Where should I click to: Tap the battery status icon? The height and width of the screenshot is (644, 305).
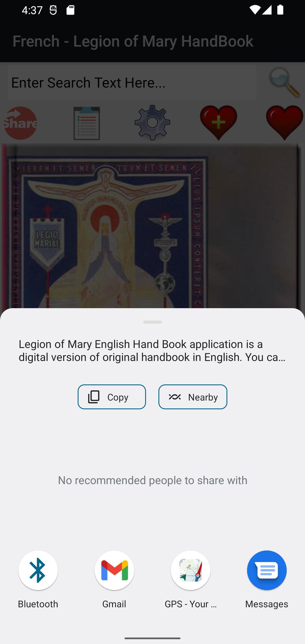(280, 10)
